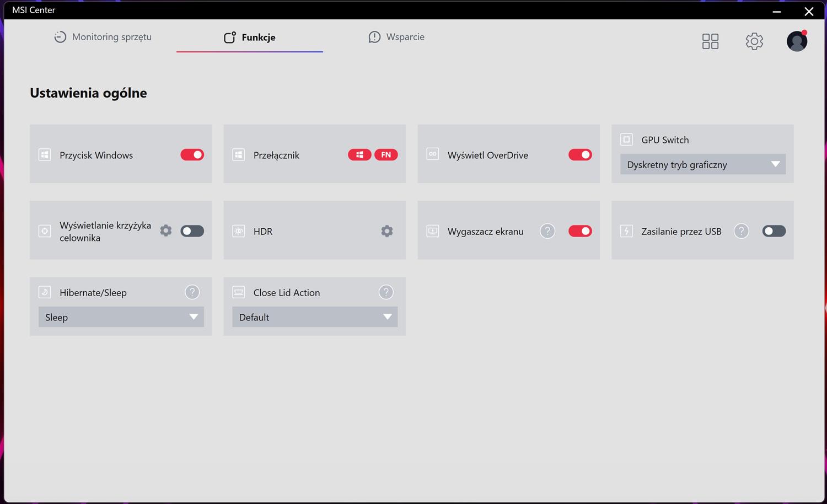Expand the GPU Switch mode dropdown
Screen dimensions: 827x504
[x=702, y=164]
